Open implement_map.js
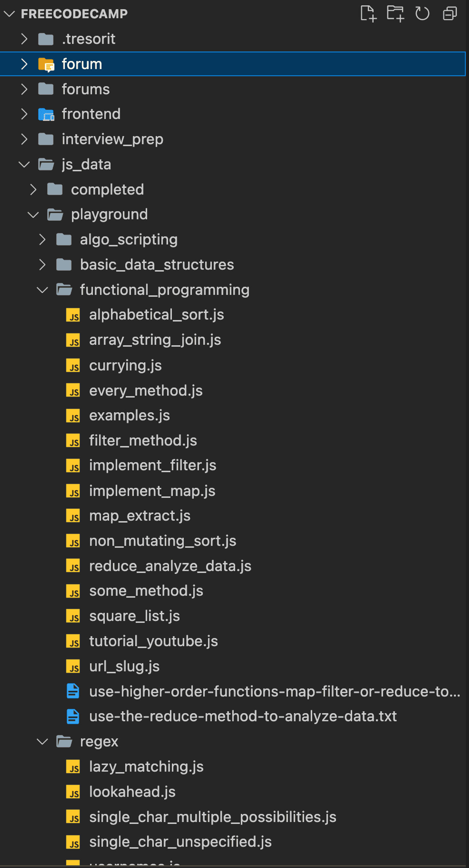 pyautogui.click(x=152, y=491)
